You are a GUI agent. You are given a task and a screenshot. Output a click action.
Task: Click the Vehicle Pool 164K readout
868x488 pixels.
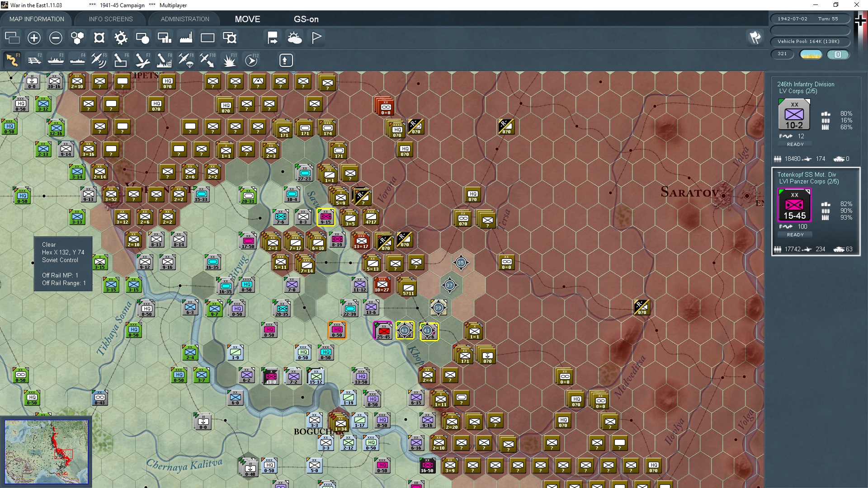point(810,42)
